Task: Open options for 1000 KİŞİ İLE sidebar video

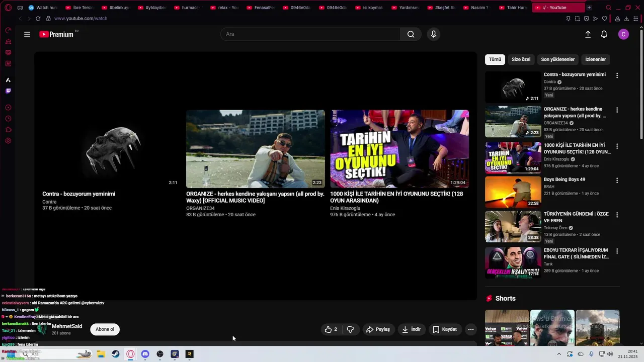Action: coord(617,146)
